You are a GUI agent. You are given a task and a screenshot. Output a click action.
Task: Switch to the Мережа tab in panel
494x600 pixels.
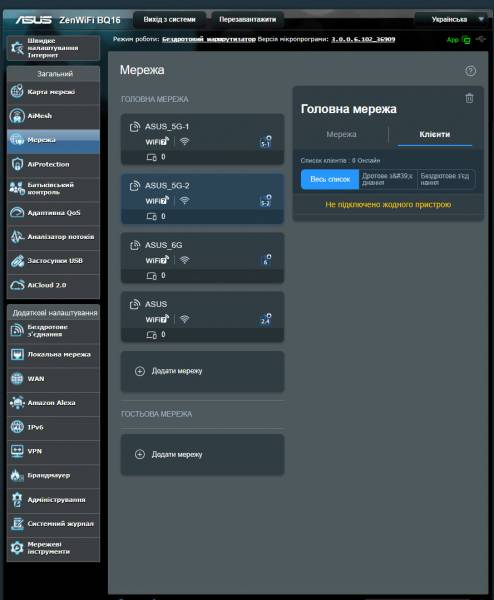341,134
